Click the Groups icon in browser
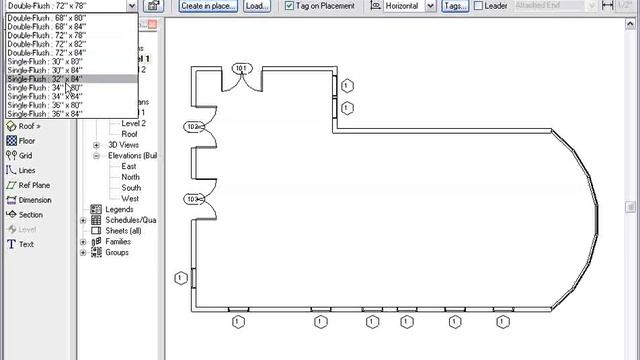 (96, 252)
